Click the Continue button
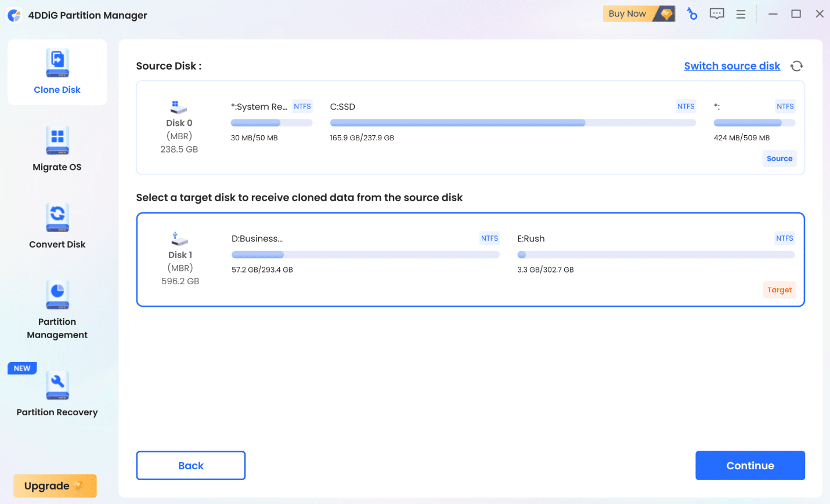830x504 pixels. 750,466
